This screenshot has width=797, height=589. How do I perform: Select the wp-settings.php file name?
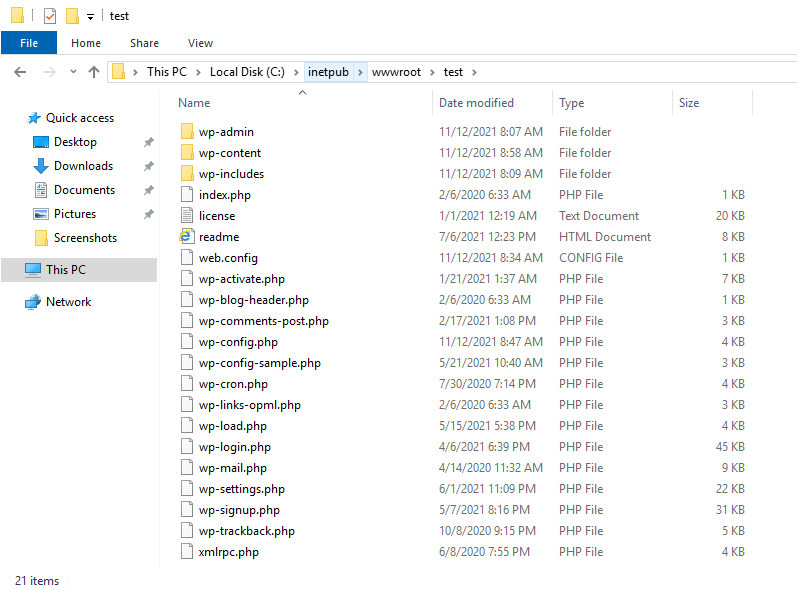241,489
